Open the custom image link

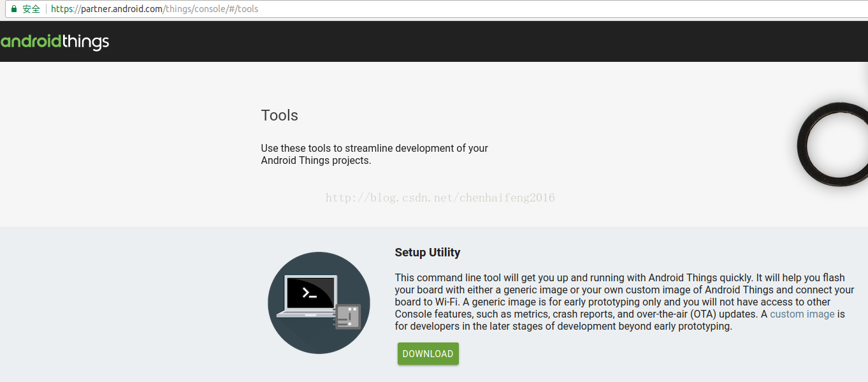coord(802,314)
